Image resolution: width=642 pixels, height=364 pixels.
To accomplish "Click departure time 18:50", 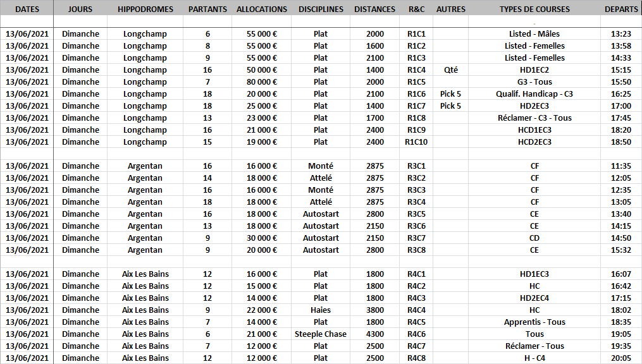I will point(621,142).
